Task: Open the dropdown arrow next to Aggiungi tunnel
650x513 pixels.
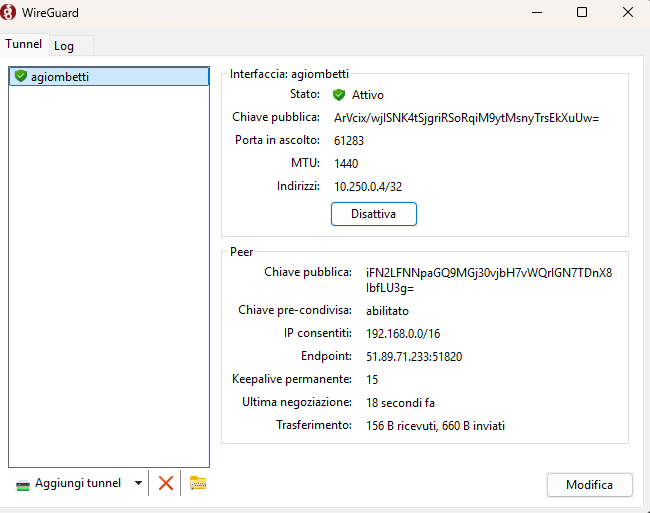Action: (137, 483)
